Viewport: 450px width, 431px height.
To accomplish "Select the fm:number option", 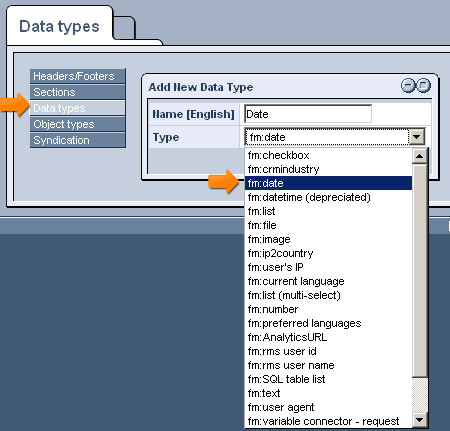I will (x=328, y=309).
